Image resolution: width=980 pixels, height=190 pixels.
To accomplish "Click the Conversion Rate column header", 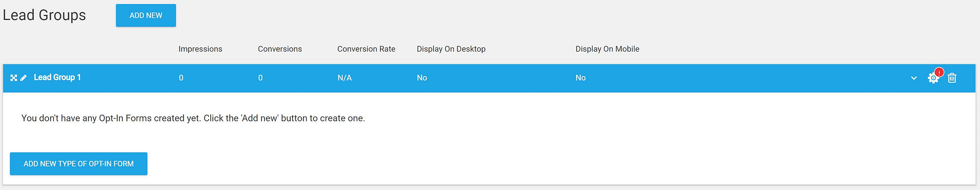I will [366, 49].
